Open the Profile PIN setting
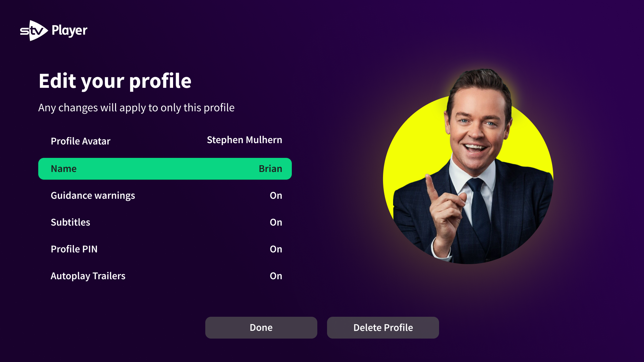This screenshot has width=644, height=362. (165, 249)
